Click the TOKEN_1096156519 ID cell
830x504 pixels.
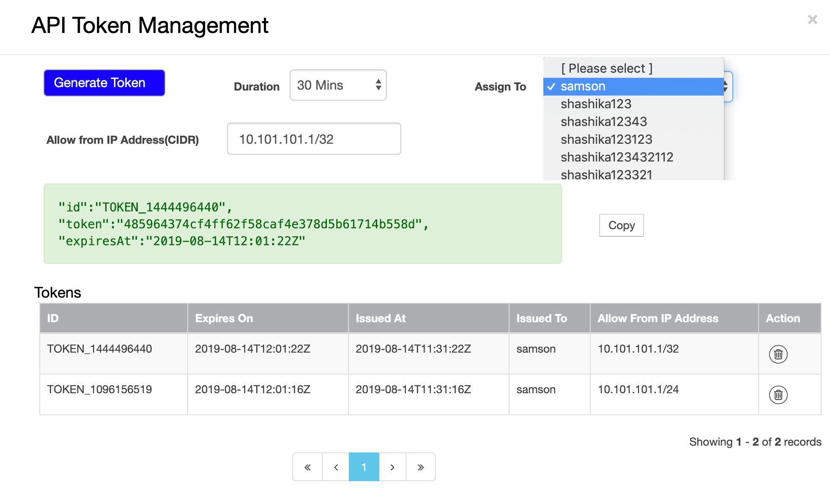[x=114, y=394]
